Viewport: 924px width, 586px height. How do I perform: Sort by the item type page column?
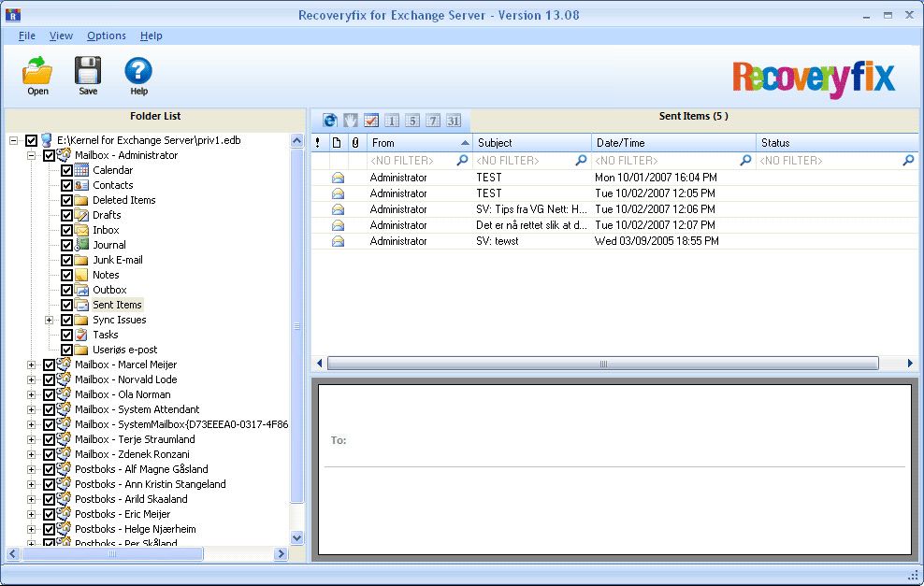[x=337, y=142]
